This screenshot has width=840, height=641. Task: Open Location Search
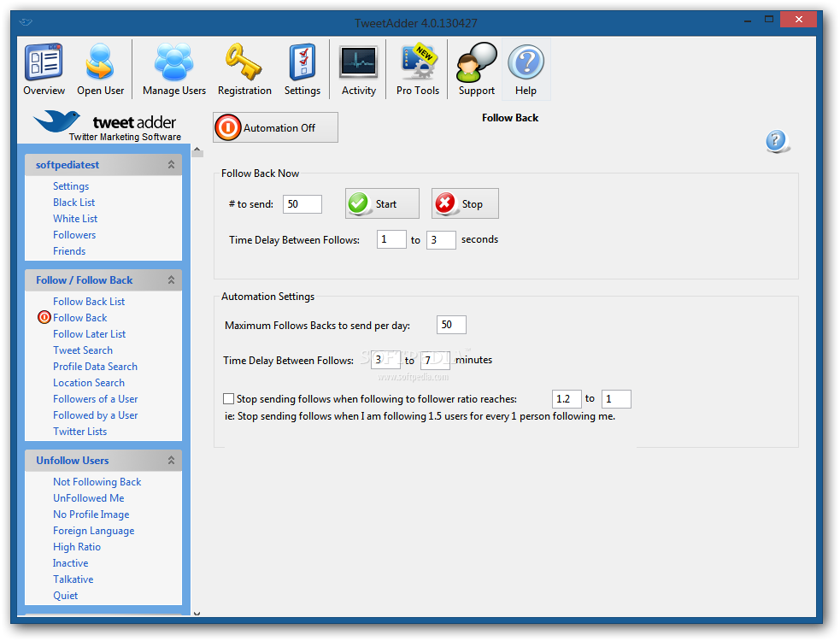[x=89, y=383]
